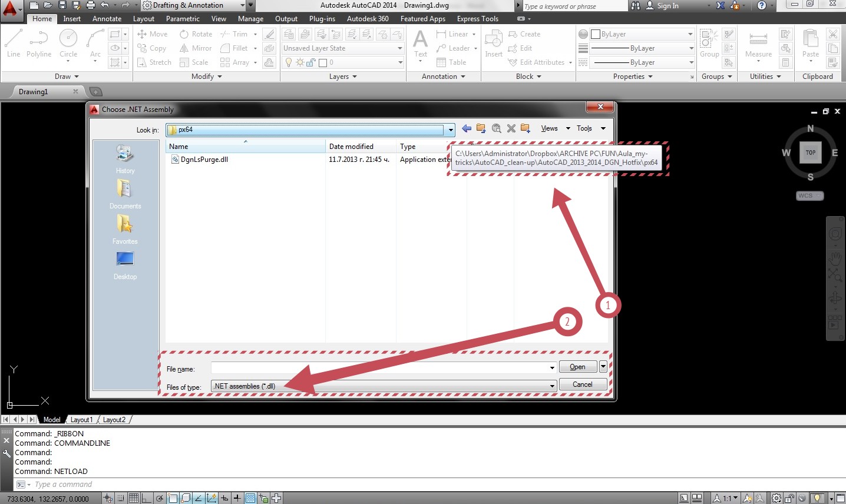Image resolution: width=846 pixels, height=504 pixels.
Task: Click the Cancel button in dialog
Action: coord(583,384)
